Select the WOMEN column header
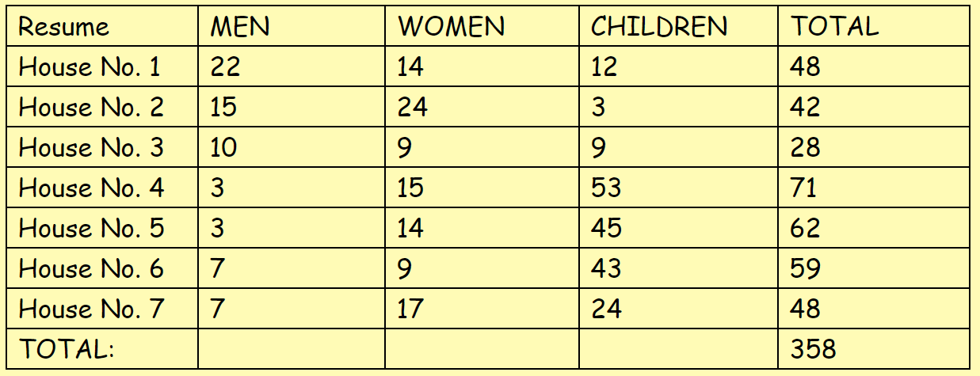This screenshot has height=376, width=980. click(482, 26)
